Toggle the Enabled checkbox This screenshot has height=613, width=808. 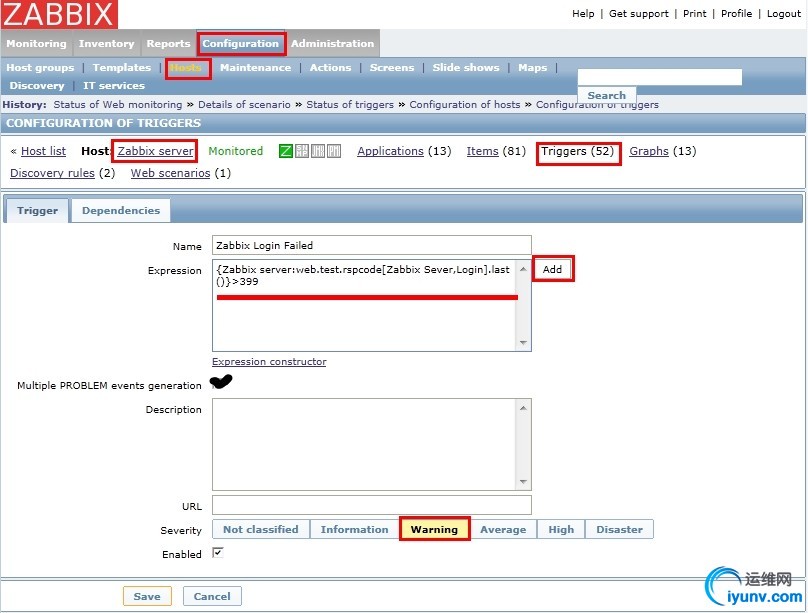click(x=218, y=553)
